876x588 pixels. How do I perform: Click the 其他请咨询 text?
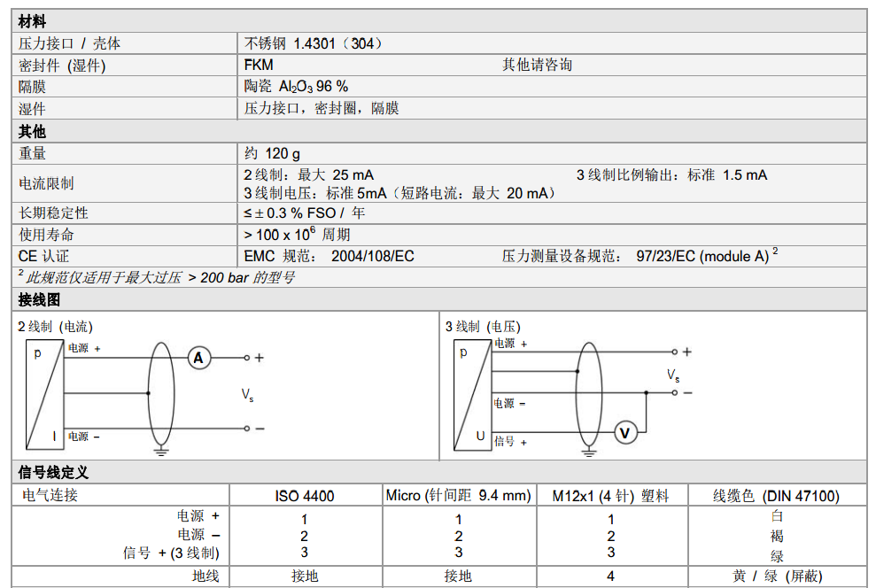pos(537,65)
